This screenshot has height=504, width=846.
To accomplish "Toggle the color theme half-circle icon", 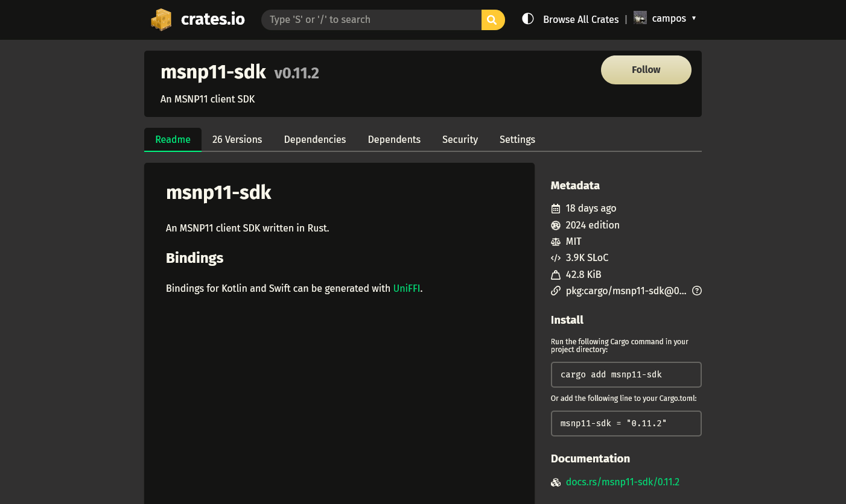I will 528,19.
